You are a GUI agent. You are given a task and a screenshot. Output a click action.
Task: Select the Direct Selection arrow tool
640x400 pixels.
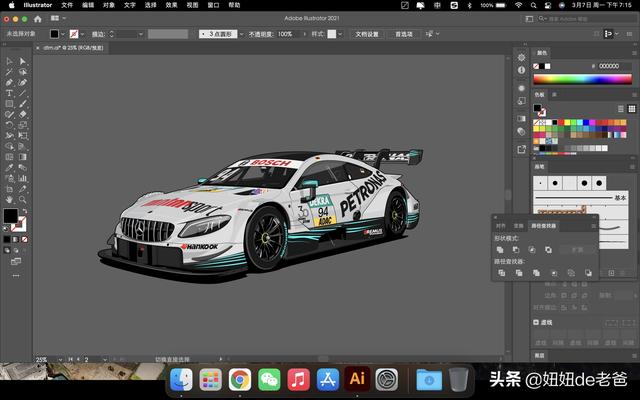[x=23, y=61]
